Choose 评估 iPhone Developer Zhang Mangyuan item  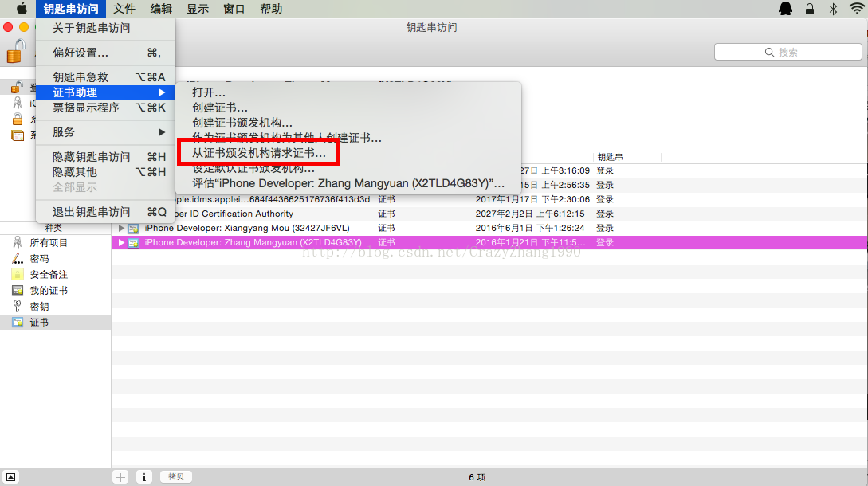coord(348,183)
